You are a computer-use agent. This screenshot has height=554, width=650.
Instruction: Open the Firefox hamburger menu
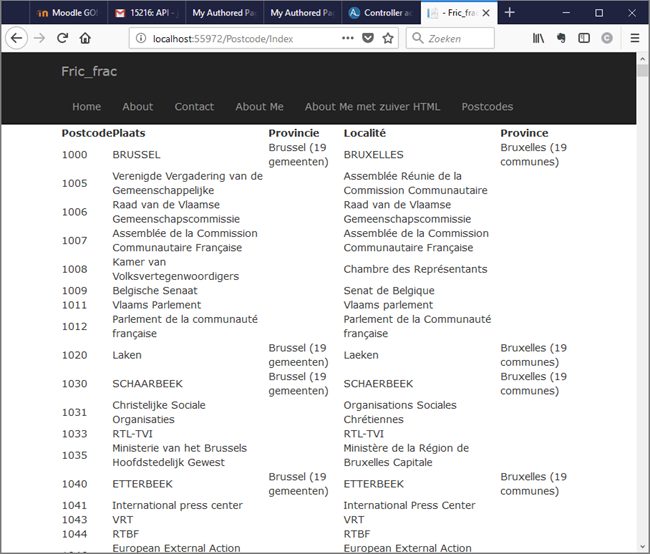634,38
